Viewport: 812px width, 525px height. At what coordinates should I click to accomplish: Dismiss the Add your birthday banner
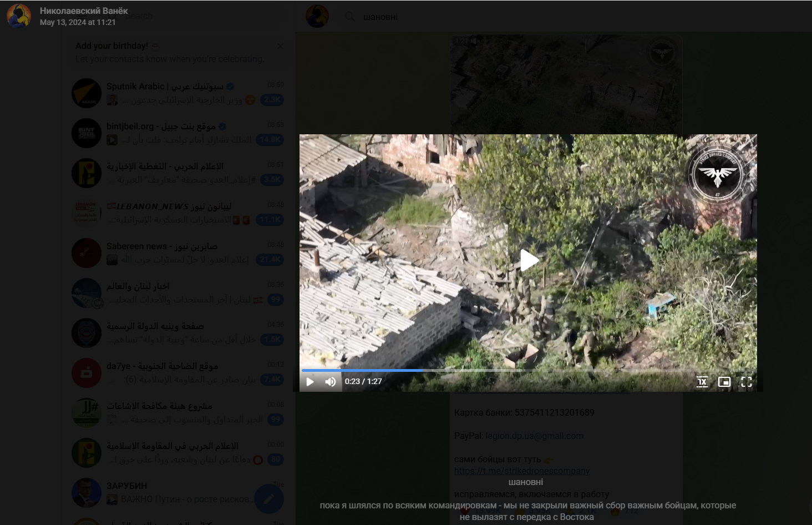pos(280,46)
